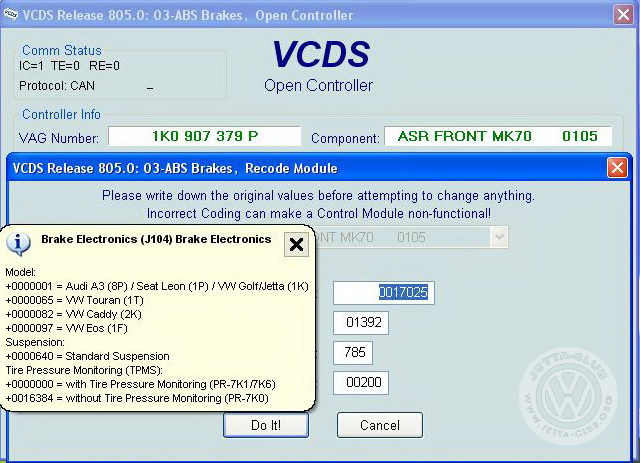
Task: Click the Brake Electronics (J104) balloon title
Action: click(x=156, y=239)
